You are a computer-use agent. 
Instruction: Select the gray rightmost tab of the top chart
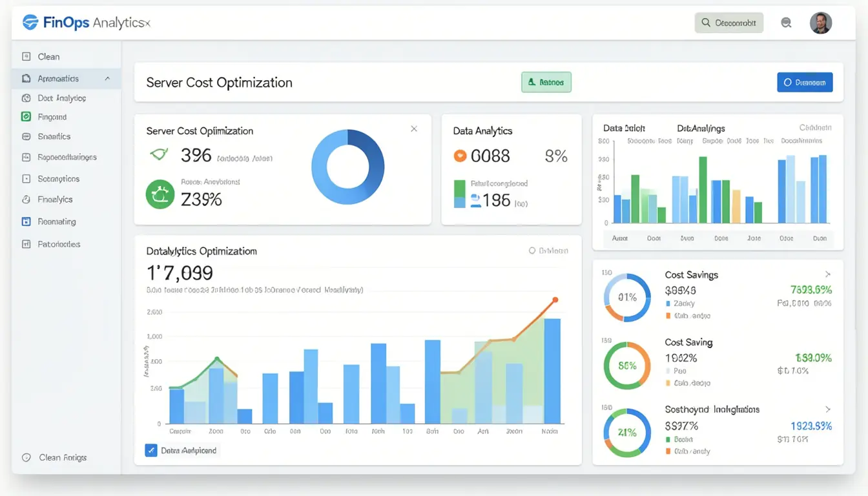click(x=815, y=128)
